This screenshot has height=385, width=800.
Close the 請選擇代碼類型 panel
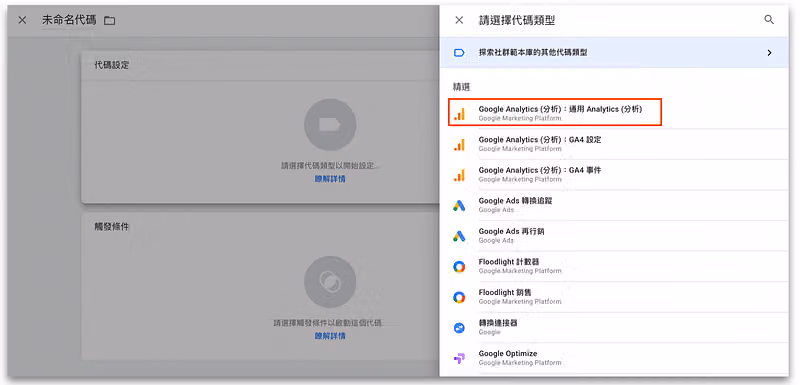(459, 20)
